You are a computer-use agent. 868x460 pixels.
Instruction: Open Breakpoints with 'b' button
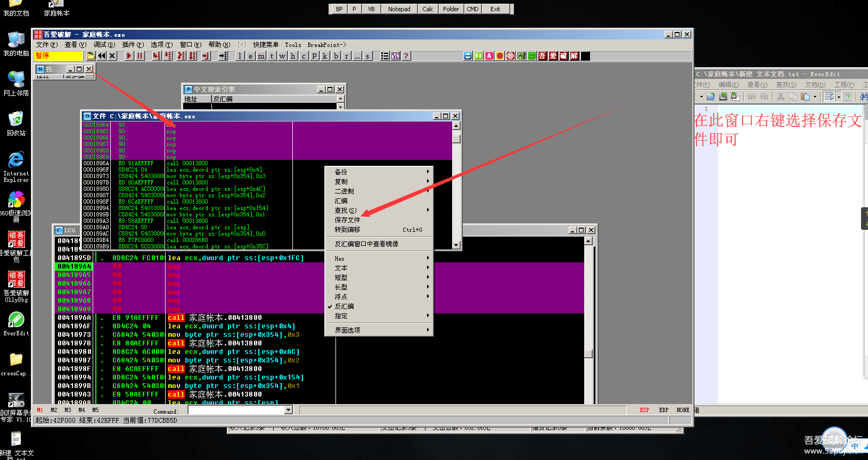pos(336,56)
